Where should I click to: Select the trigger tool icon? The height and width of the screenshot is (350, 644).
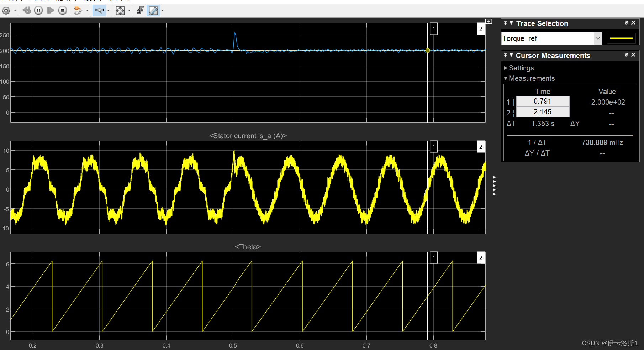(x=140, y=10)
